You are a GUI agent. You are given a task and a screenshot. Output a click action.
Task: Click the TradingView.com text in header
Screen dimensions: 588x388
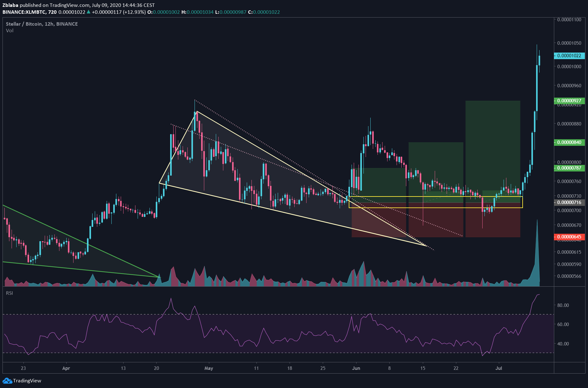click(69, 5)
